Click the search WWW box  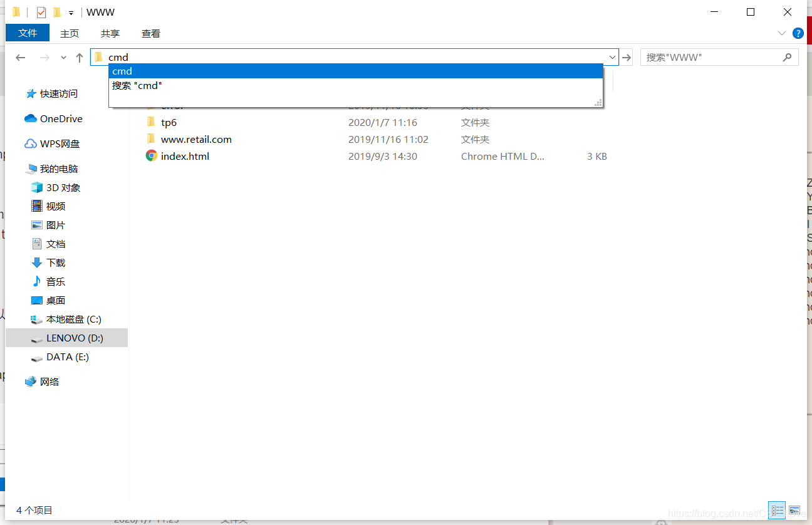click(x=719, y=57)
